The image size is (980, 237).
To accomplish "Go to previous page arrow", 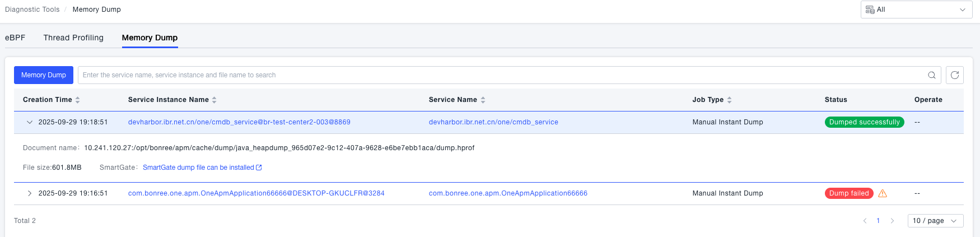I will click(x=865, y=221).
